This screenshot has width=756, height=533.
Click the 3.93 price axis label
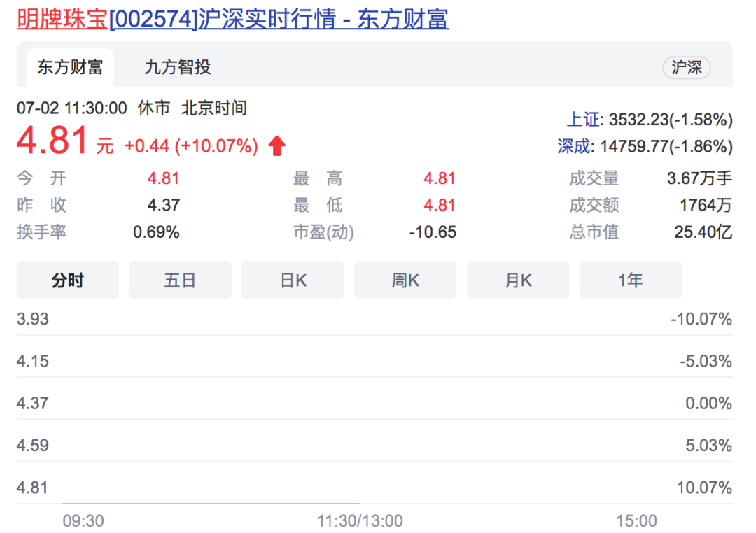coord(33,319)
